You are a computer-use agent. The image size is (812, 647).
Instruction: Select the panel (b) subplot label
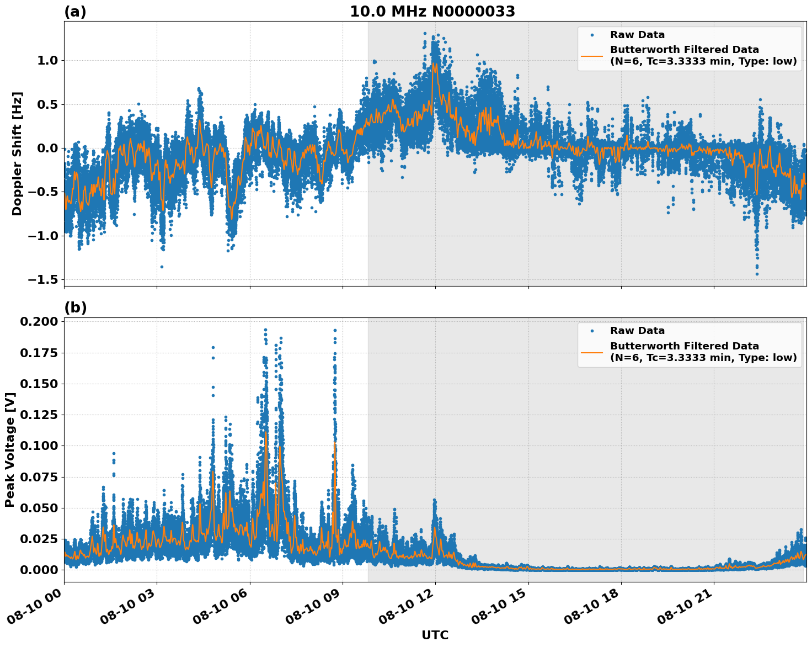click(x=77, y=307)
